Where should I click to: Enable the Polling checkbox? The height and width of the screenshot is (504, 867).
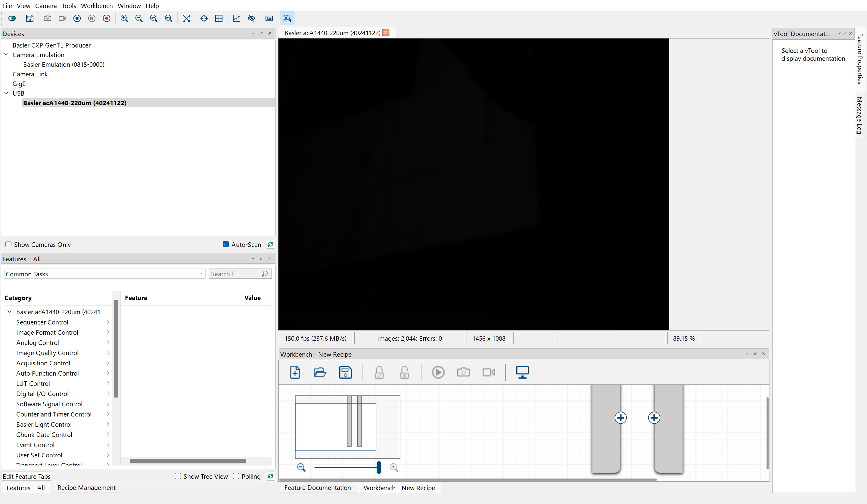coord(236,476)
